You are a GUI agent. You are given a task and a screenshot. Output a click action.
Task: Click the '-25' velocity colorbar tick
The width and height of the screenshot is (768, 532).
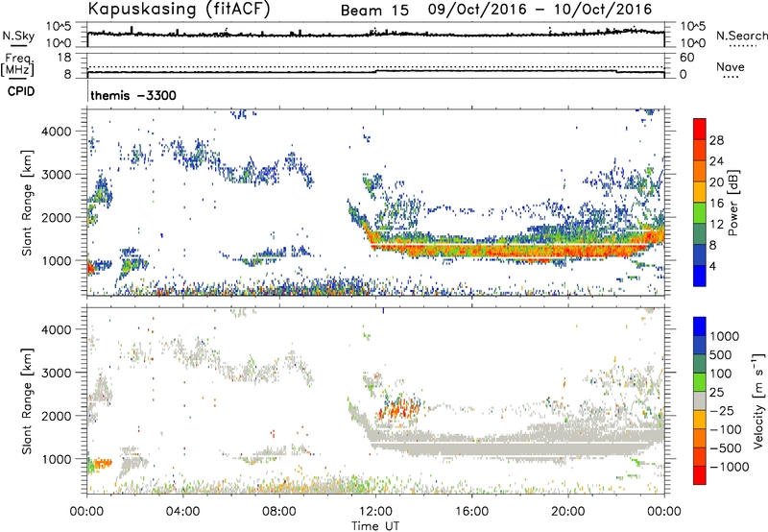point(722,410)
